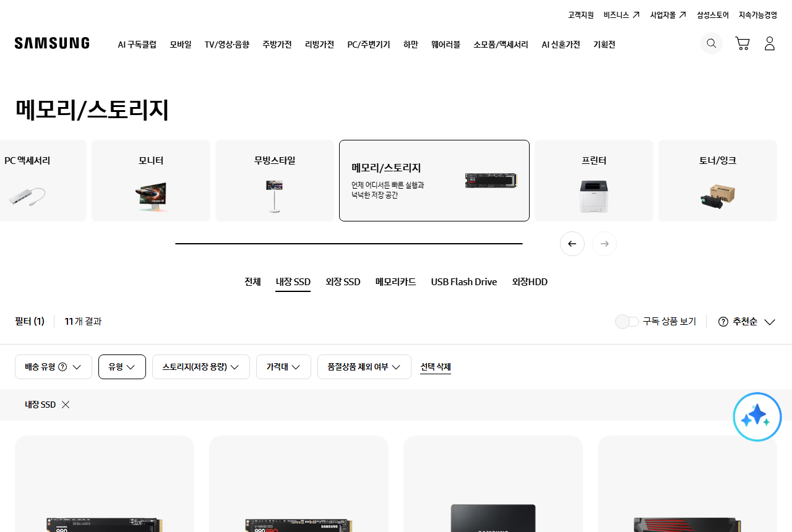The height and width of the screenshot is (532, 792).
Task: Remove the 내장 SSD filter chip
Action: pos(66,405)
